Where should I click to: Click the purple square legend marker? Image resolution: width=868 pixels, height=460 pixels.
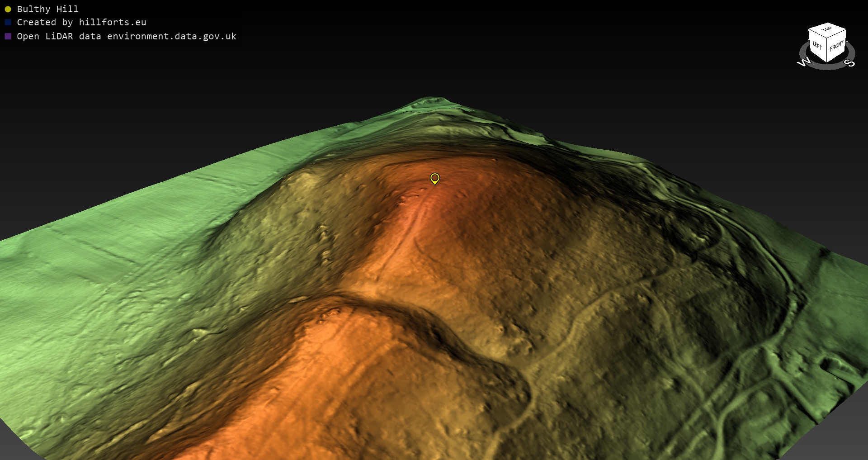pyautogui.click(x=8, y=36)
